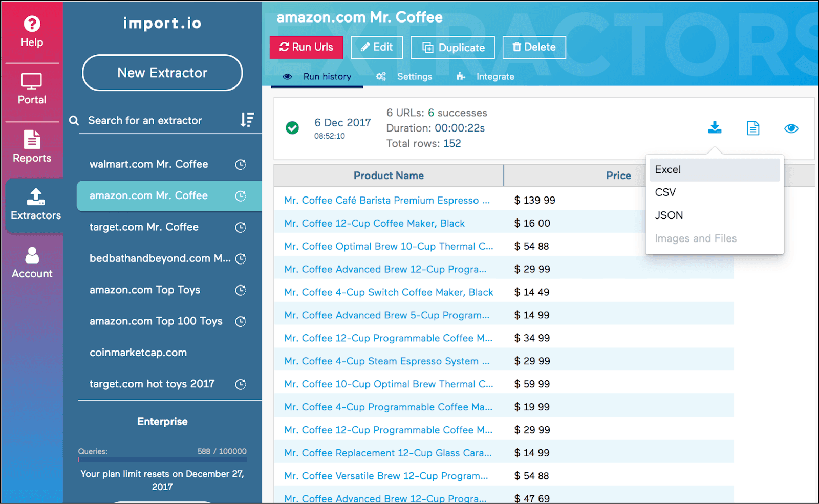Toggle the data preview eye icon
819x504 pixels.
pyautogui.click(x=791, y=128)
